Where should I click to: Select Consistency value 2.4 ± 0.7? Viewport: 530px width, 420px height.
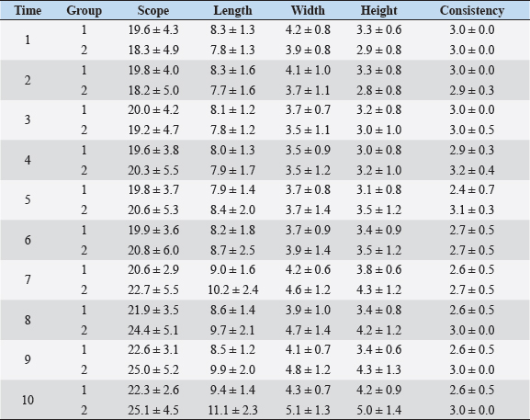point(472,189)
